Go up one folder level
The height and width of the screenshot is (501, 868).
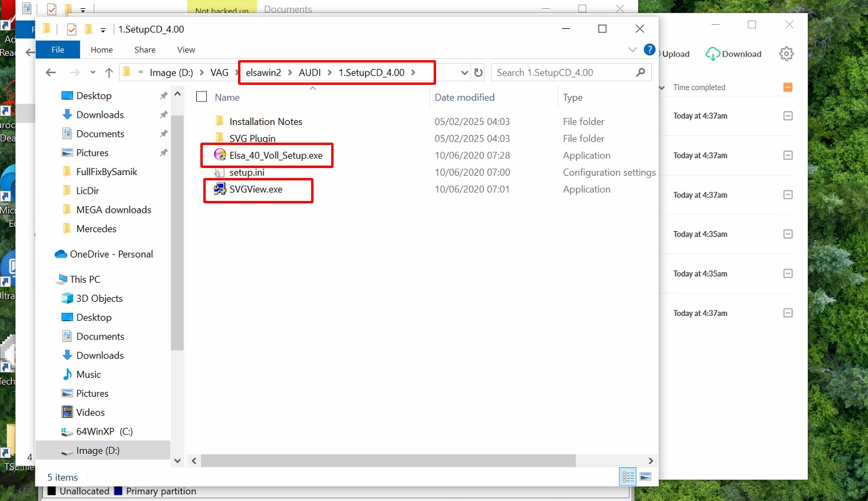(109, 72)
